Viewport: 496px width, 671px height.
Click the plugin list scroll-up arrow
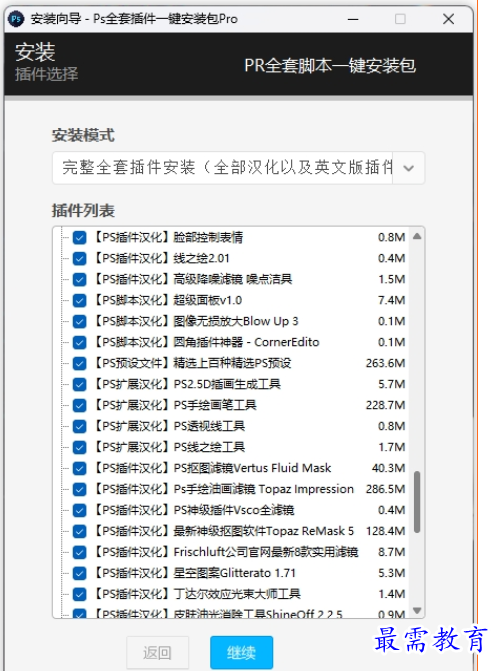[x=417, y=236]
